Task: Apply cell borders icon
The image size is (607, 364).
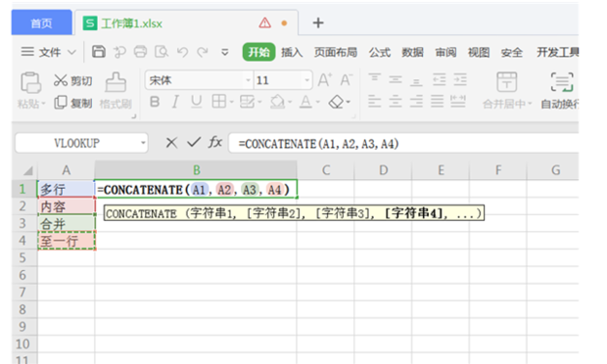Action: coord(218,102)
